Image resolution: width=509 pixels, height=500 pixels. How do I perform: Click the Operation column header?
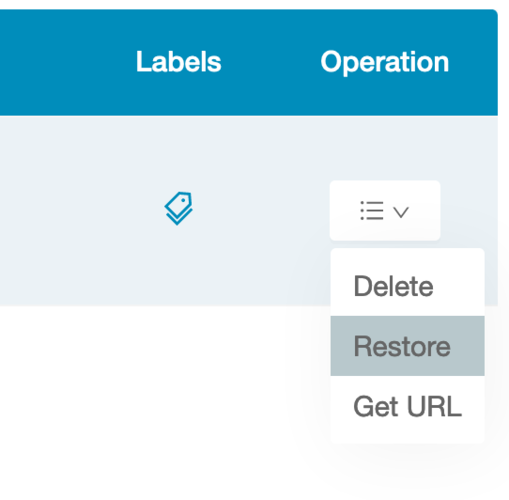point(385,62)
